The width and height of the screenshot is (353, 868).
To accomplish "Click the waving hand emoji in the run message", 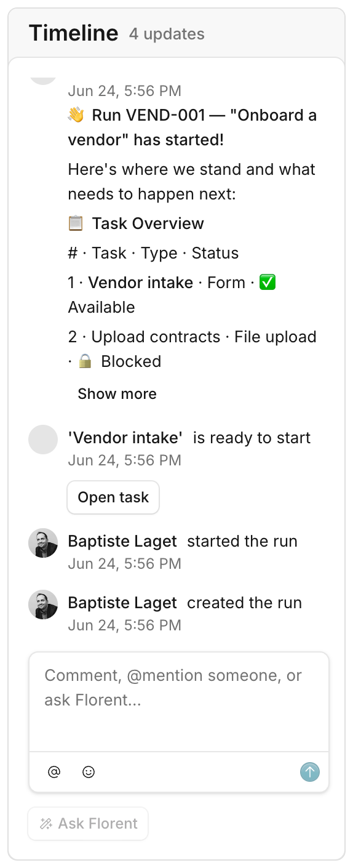I will (76, 115).
